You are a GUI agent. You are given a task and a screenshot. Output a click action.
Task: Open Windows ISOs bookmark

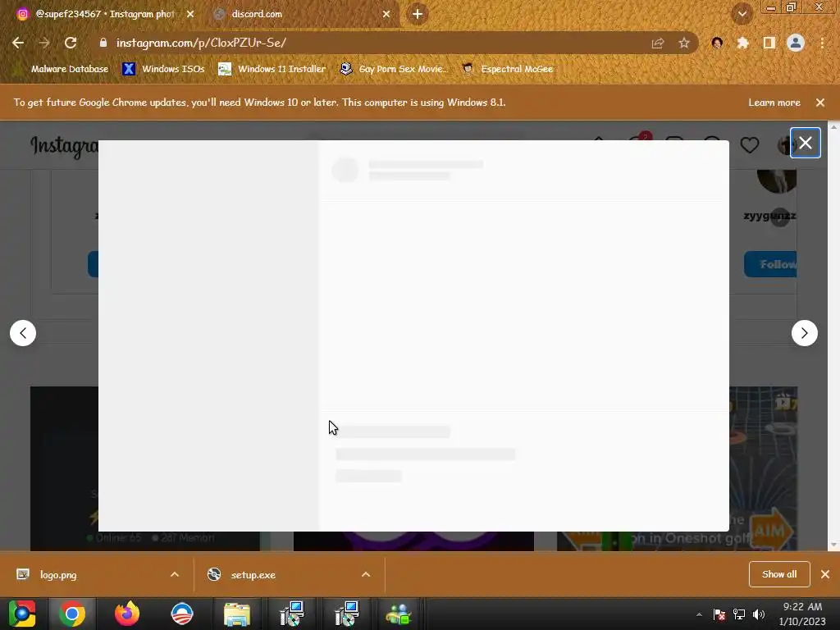[x=163, y=69]
